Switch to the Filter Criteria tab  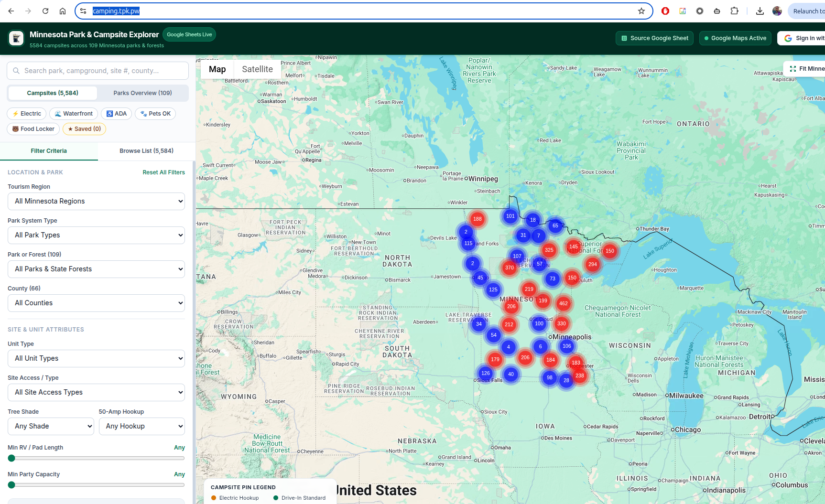pos(49,151)
